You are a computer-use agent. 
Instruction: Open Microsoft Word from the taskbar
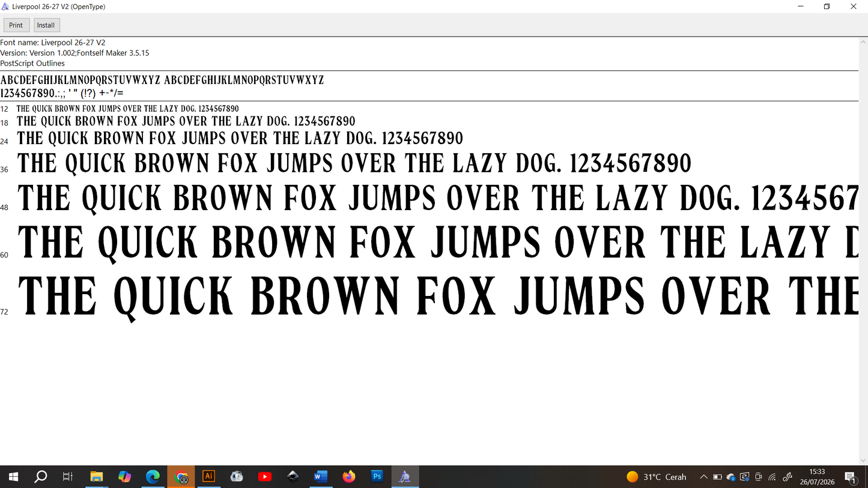321,477
